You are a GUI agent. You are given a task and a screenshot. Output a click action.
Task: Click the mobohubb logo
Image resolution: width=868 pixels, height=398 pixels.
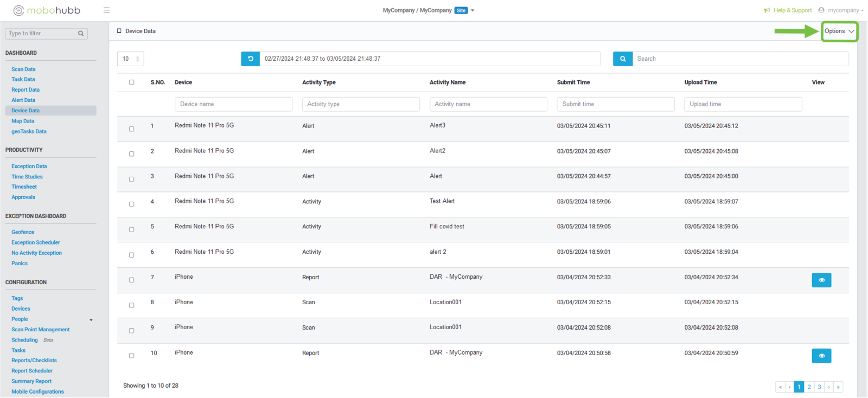47,10
